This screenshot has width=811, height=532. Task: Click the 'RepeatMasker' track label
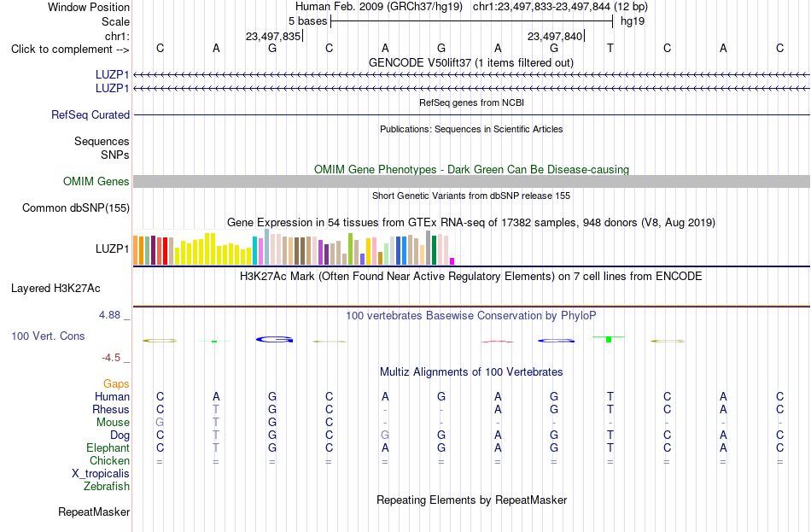pos(94,512)
